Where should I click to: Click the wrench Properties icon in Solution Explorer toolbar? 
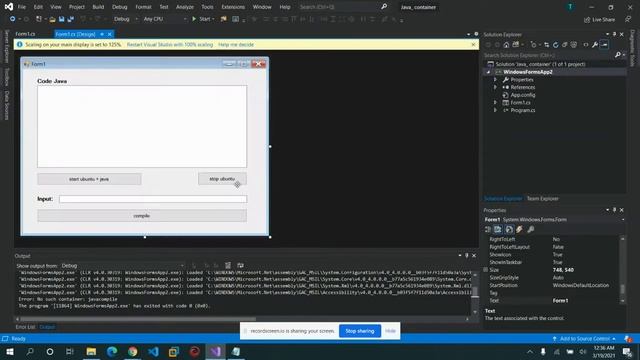(x=595, y=45)
